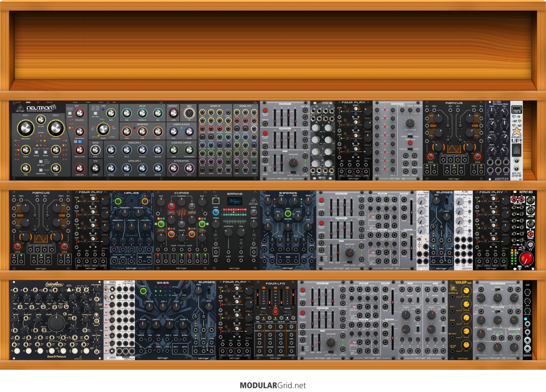Select the 172 Phase Shifter module
This screenshot has height=392, width=546.
point(498,320)
